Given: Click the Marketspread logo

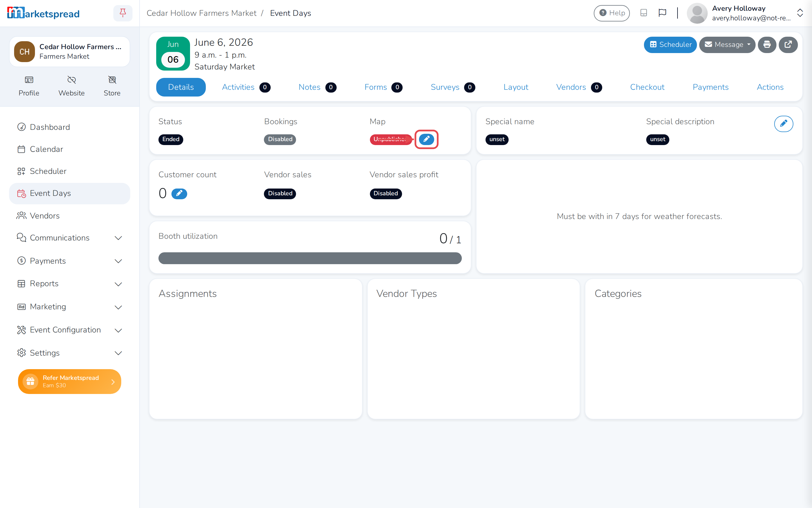Looking at the screenshot, I should tap(43, 13).
